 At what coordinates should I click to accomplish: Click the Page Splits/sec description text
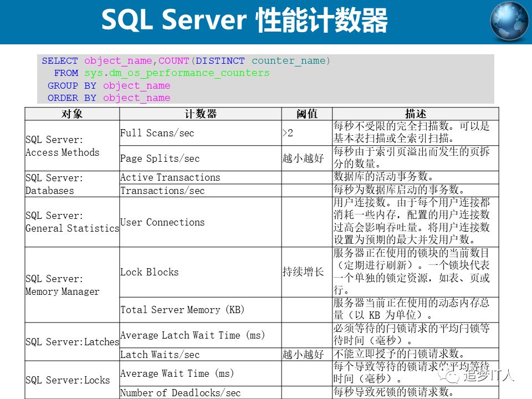click(x=412, y=157)
